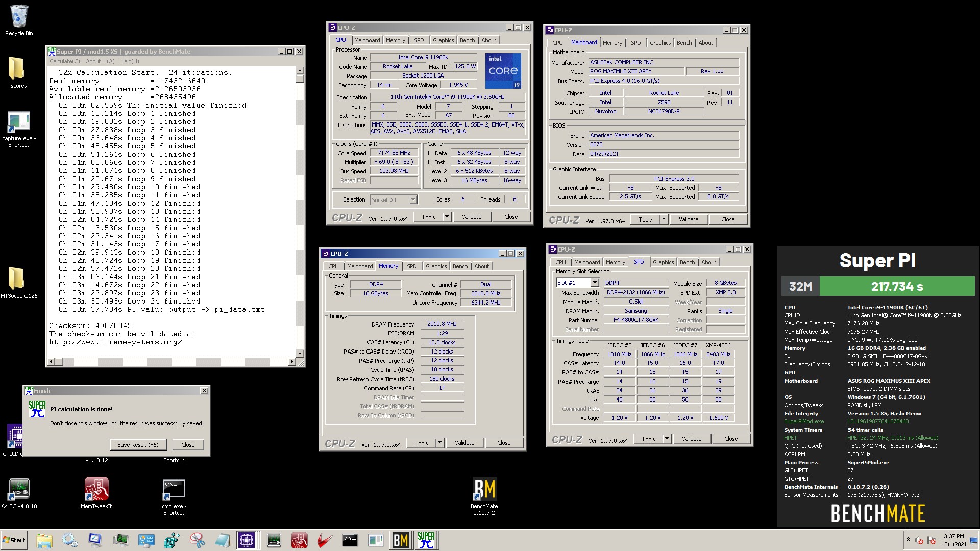Click Validate in CPU-Z CPU window

[472, 217]
